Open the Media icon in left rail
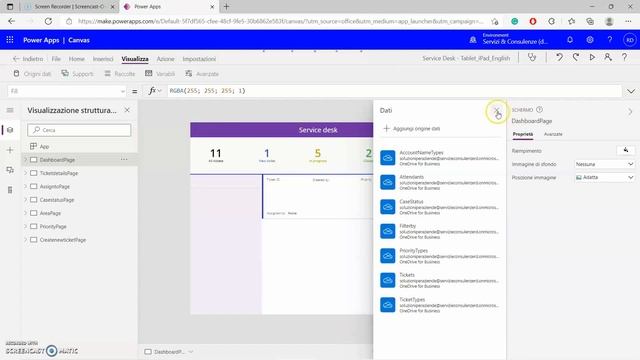 [10, 170]
